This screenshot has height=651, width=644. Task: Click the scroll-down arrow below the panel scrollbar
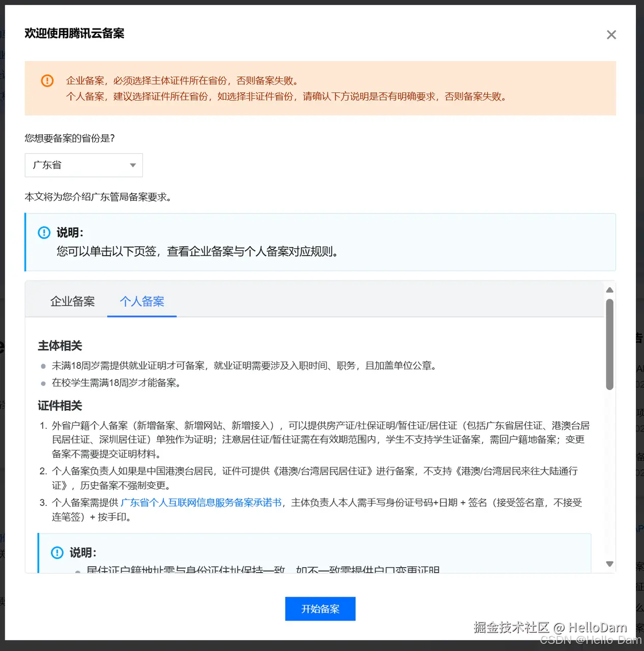pyautogui.click(x=609, y=564)
